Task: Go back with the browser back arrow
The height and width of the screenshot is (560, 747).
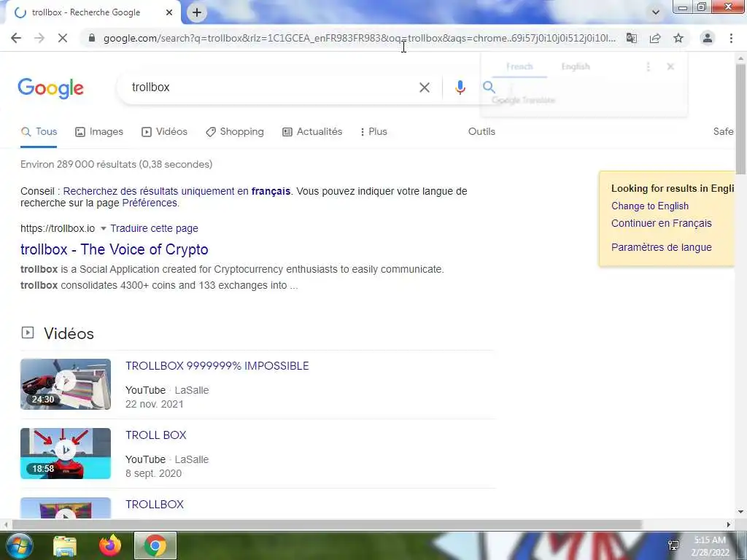Action: tap(16, 38)
